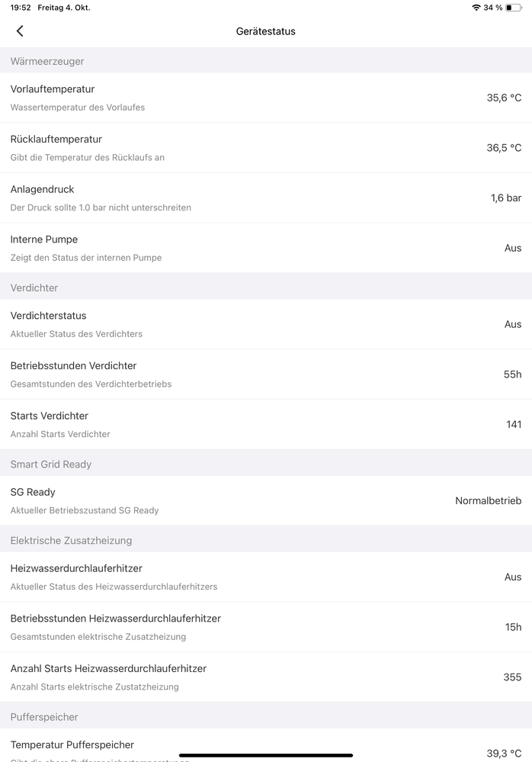Open Betriebsstunden Verdichter entry
Viewport: 532px width, 762px height.
(266, 375)
